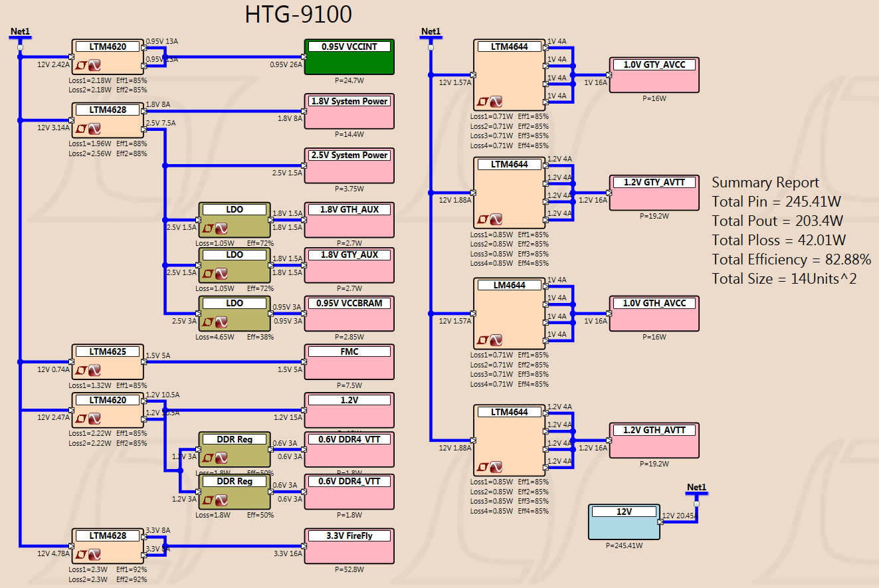The height and width of the screenshot is (588, 879).
Task: Select the 1.2V GTY_AVTT load block
Action: tap(654, 193)
